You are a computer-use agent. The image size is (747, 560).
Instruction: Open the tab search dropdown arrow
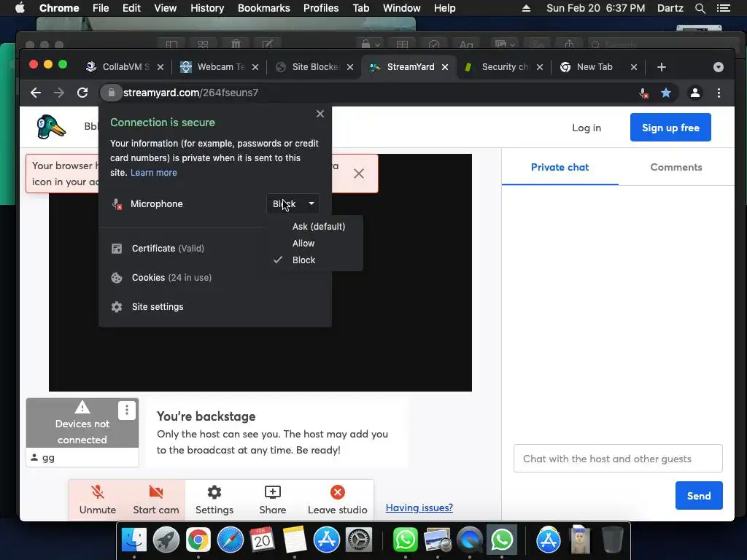coord(719,67)
